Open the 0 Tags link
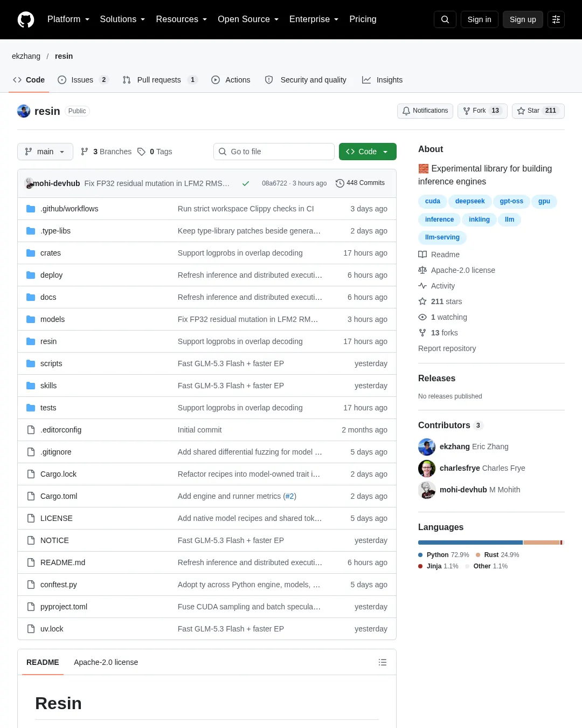 (x=155, y=152)
